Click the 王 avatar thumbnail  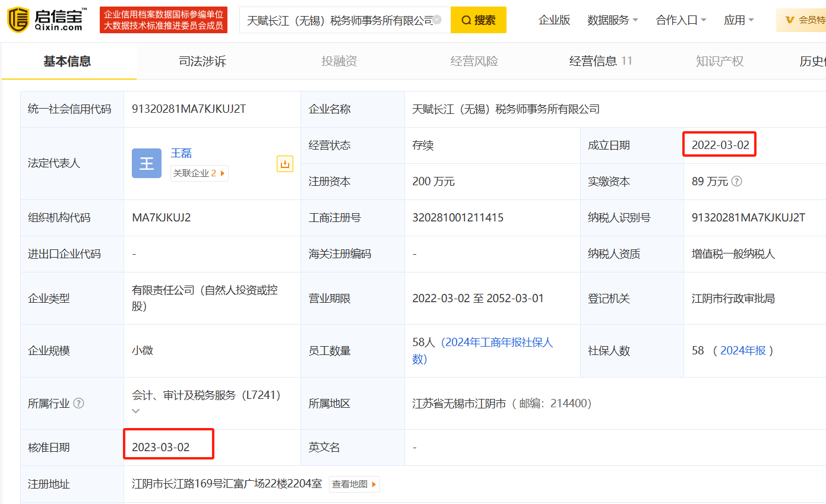pos(147,163)
